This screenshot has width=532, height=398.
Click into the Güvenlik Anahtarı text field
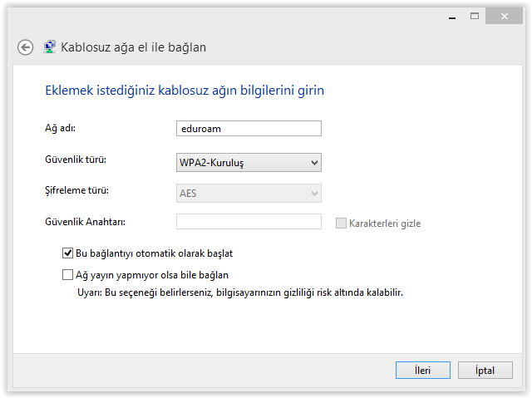click(x=249, y=221)
